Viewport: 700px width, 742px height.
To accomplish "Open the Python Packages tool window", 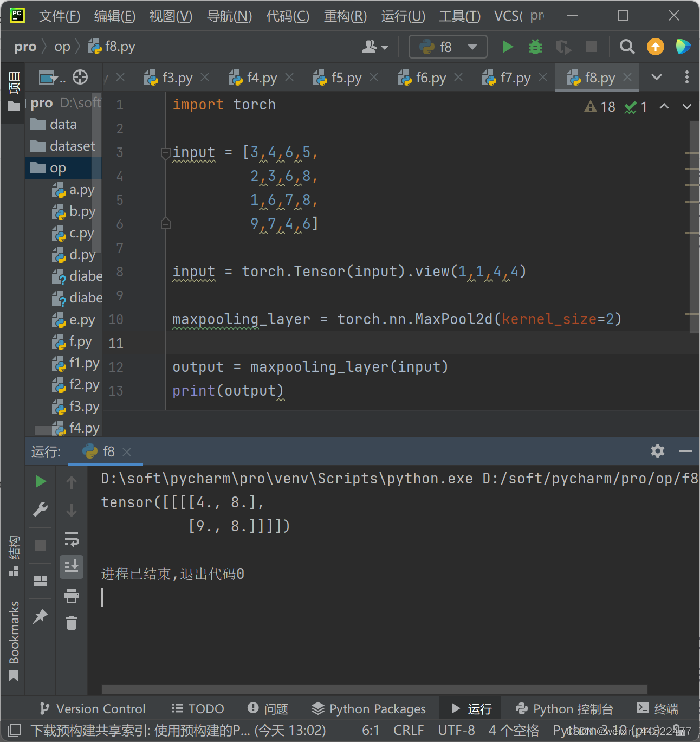I will (x=369, y=708).
